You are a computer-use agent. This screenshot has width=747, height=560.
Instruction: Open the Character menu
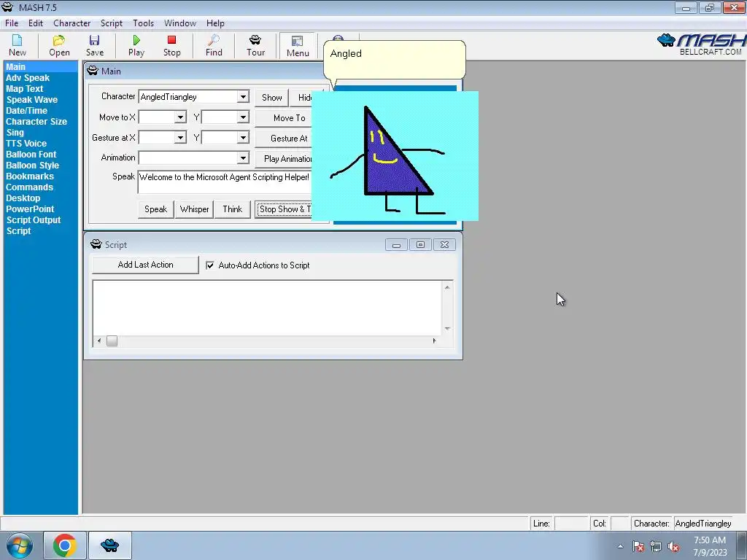72,23
